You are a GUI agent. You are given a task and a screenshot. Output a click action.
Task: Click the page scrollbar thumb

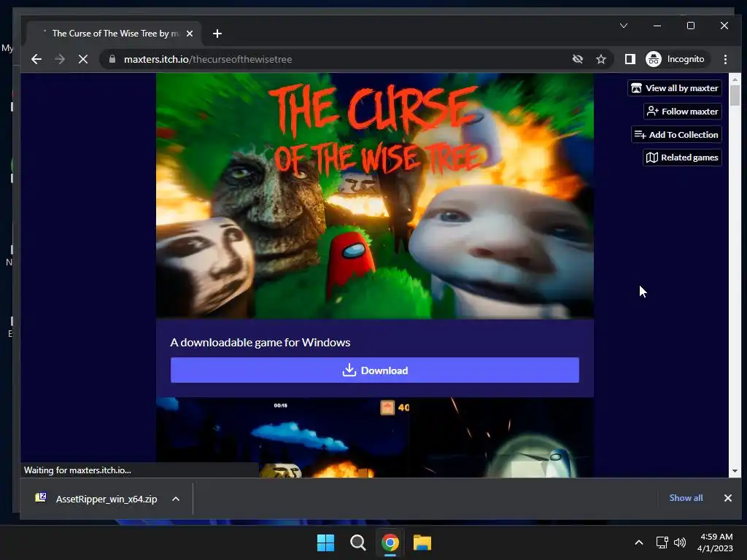click(x=735, y=96)
